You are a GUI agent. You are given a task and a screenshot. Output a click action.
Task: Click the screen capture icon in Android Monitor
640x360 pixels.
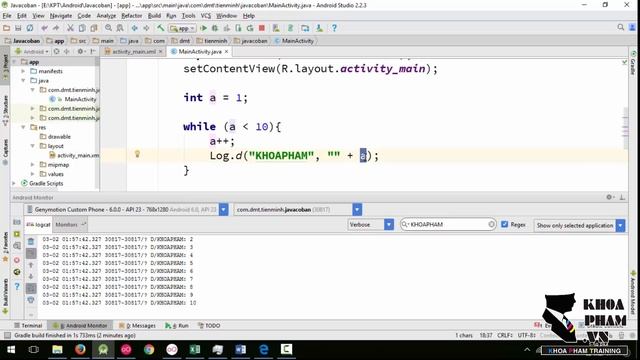(17, 222)
